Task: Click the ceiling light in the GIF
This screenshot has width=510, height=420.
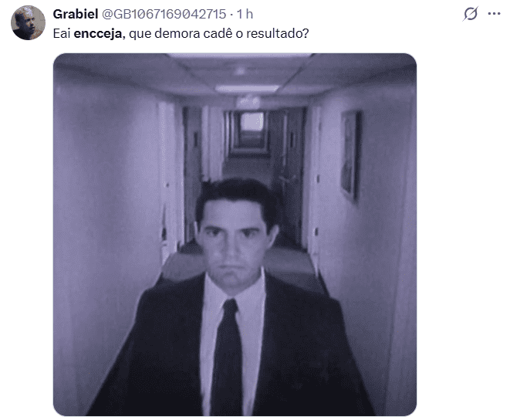Action: 247,88
